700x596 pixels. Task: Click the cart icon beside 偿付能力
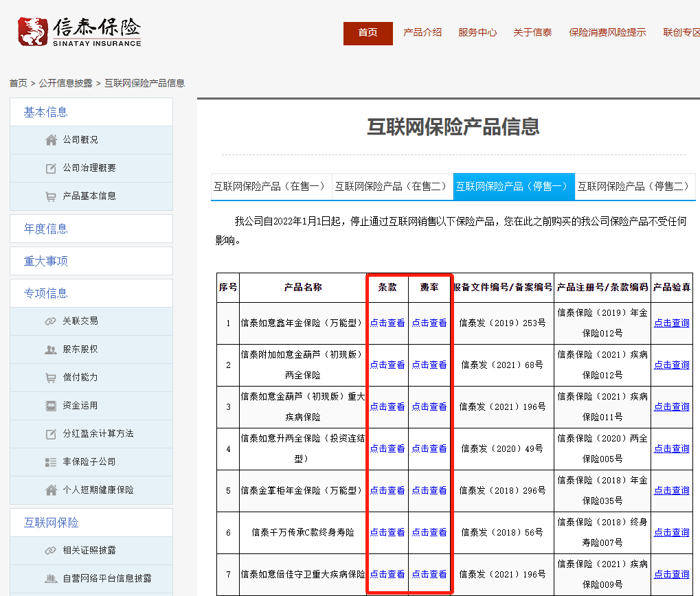pyautogui.click(x=51, y=378)
